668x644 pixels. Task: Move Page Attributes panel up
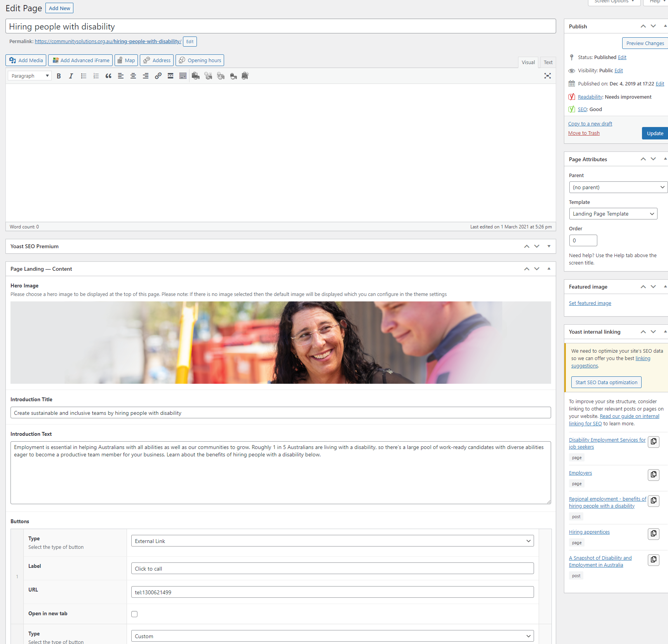point(643,159)
